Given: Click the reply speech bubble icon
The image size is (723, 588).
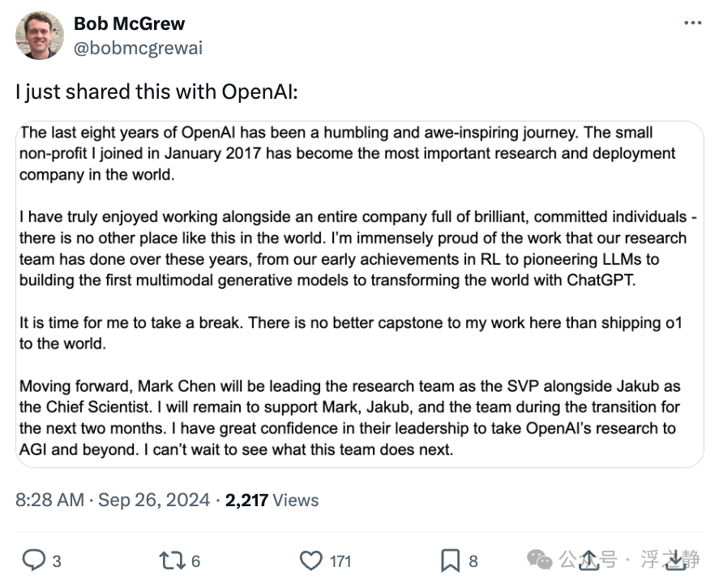Looking at the screenshot, I should click(x=33, y=560).
